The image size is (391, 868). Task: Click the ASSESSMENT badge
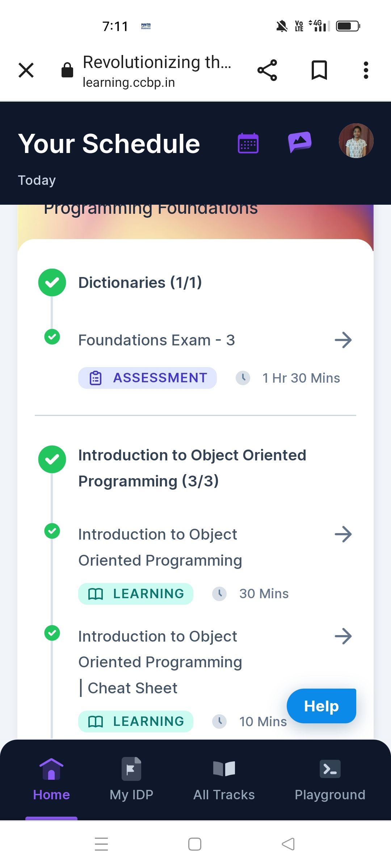(x=147, y=378)
